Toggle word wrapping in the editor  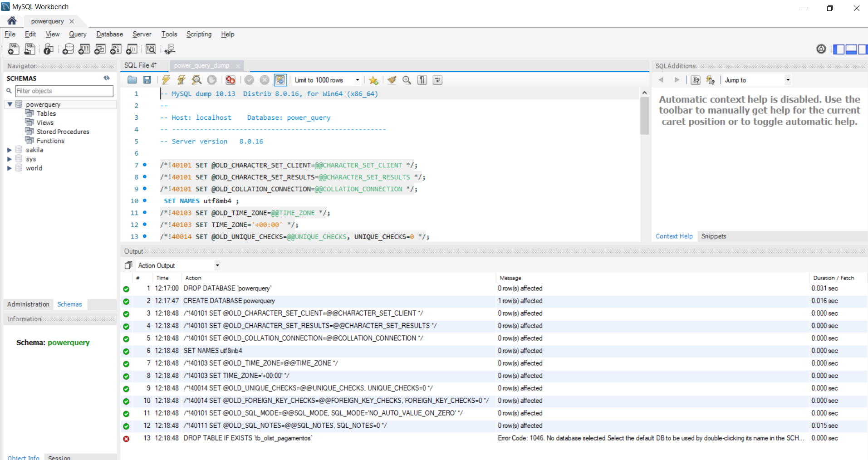(437, 80)
